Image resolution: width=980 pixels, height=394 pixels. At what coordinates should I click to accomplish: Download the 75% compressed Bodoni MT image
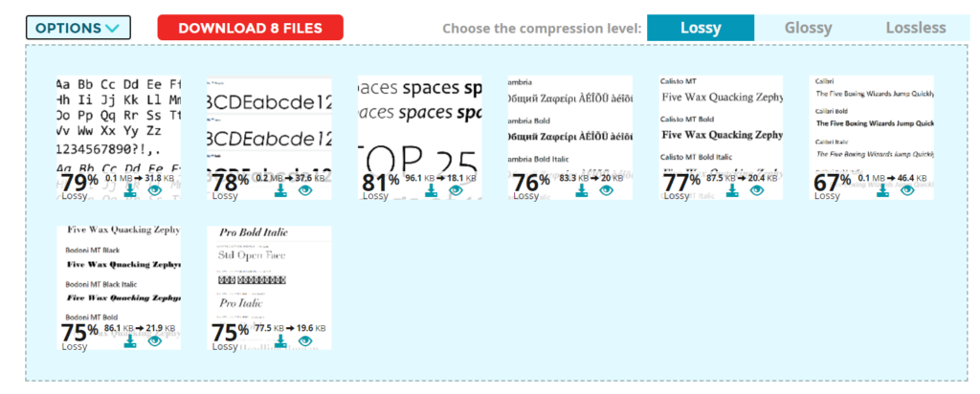point(130,341)
